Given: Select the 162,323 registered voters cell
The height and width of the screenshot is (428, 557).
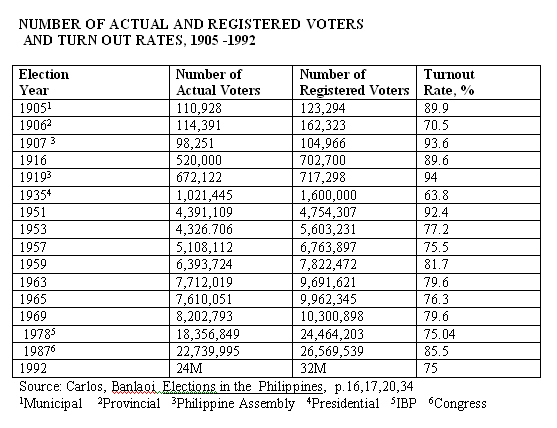Looking at the screenshot, I should point(354,125).
